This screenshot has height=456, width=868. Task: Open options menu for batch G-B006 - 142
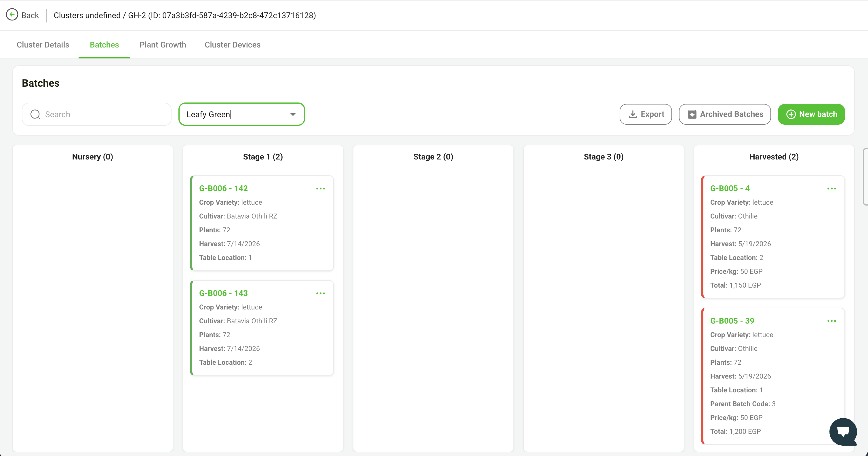point(320,188)
